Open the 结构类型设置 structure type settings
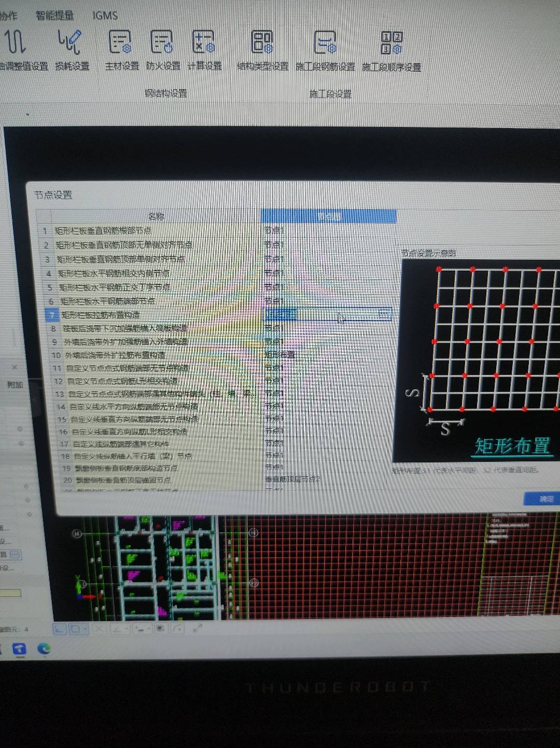Screen dimensions: 560x748 [x=262, y=50]
